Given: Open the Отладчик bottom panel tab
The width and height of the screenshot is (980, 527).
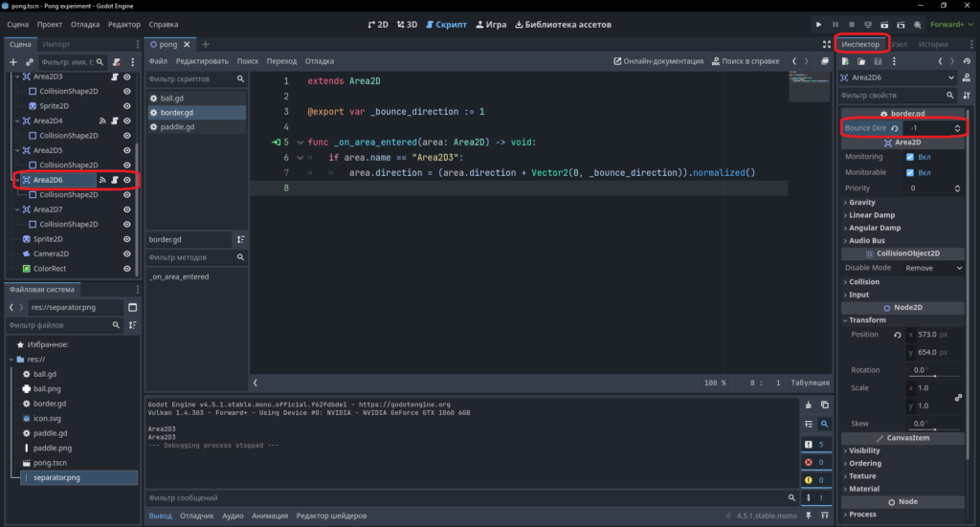Looking at the screenshot, I should coord(197,516).
